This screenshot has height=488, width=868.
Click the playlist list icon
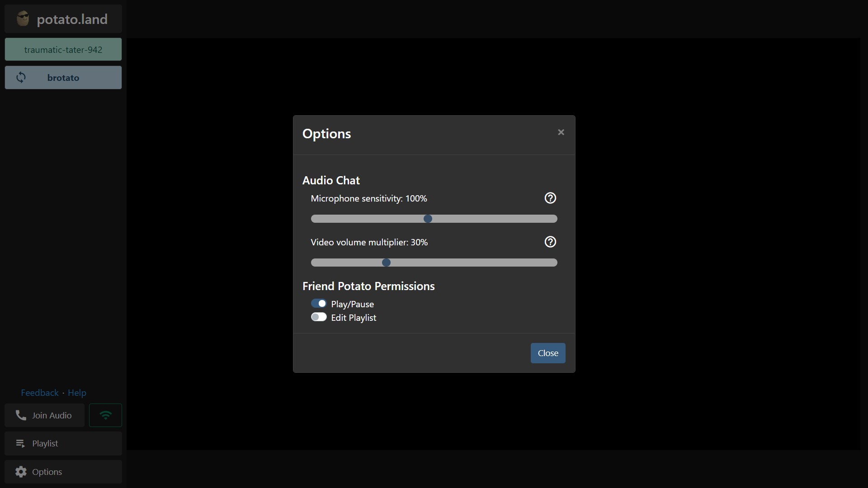(20, 443)
